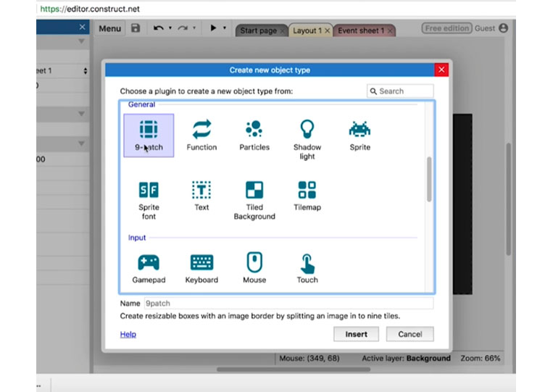Select the Tilemap plugin
Image resolution: width=553 pixels, height=392 pixels.
click(x=307, y=196)
